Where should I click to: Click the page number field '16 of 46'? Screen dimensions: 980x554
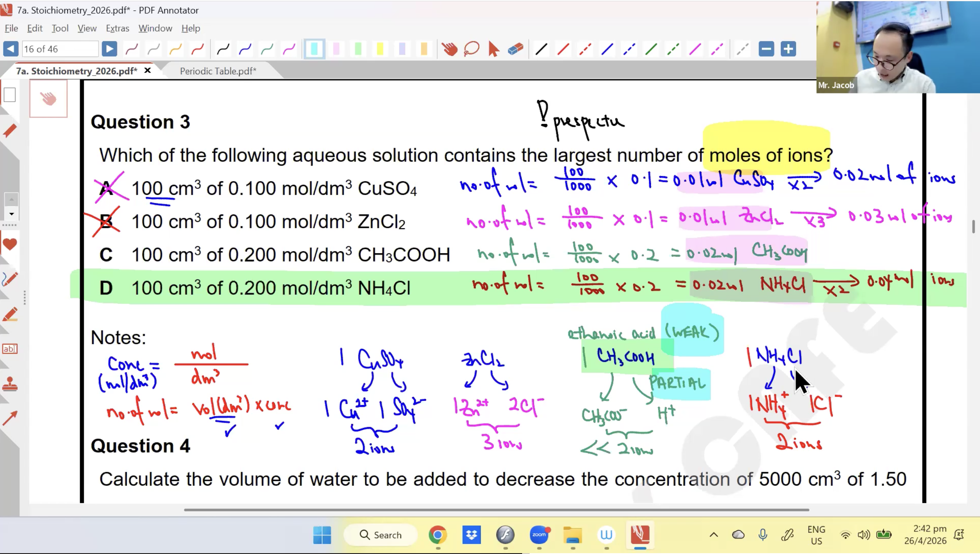pyautogui.click(x=60, y=49)
